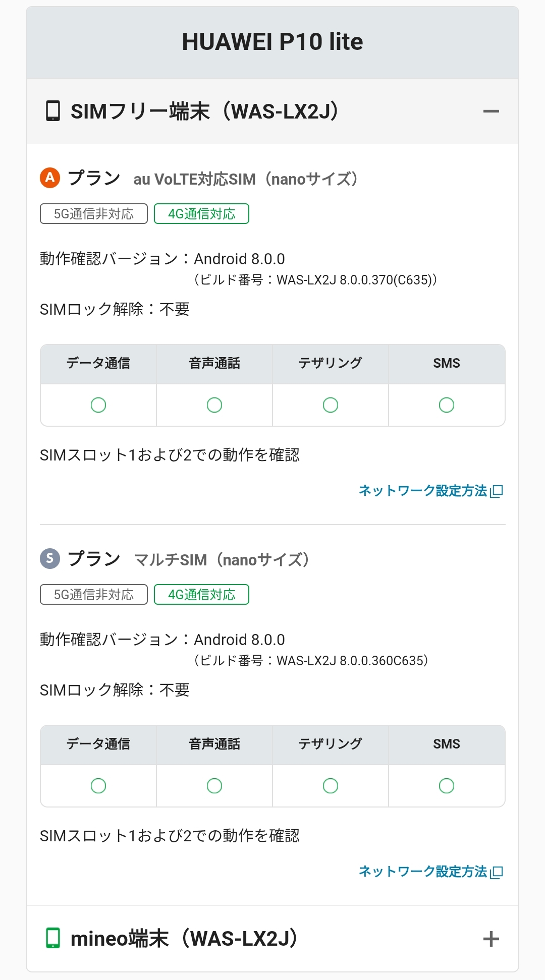Click Sプラン テザリング green circle mark
Viewport: 545px width, 980px height.
[x=331, y=786]
